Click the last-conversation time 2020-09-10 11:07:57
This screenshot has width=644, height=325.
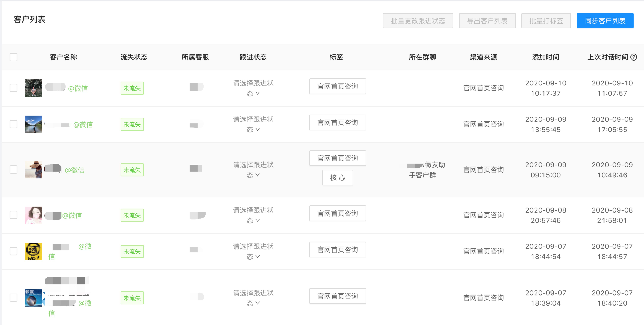pyautogui.click(x=612, y=88)
